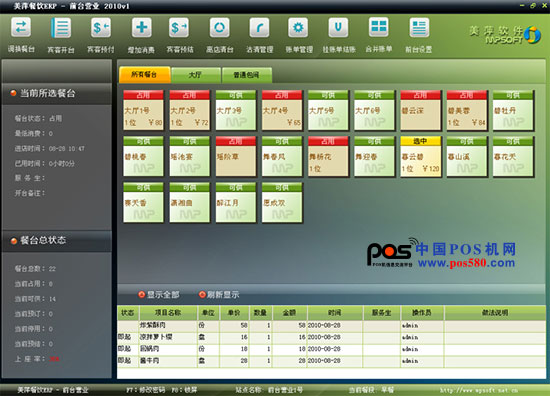Open the 宾客预结 pre-checkout dollar icon
550x396 pixels.
179,28
